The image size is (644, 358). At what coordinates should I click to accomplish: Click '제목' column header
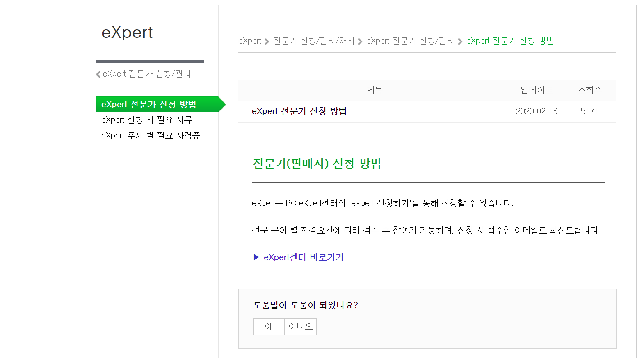(x=375, y=90)
